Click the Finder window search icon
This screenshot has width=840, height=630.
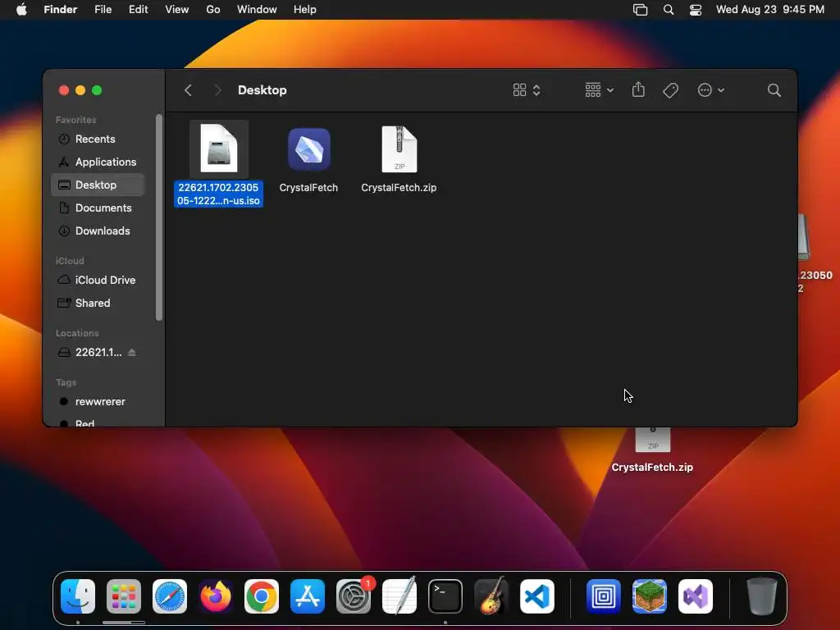pos(774,90)
